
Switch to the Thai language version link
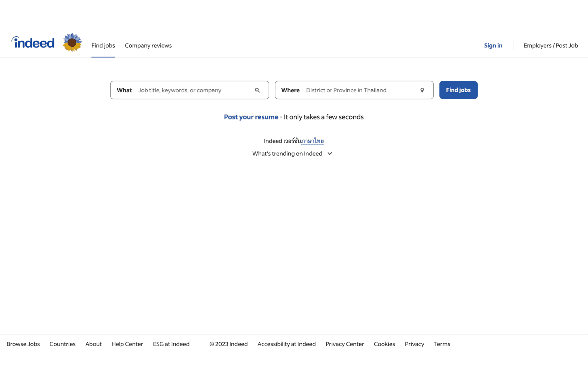point(313,141)
